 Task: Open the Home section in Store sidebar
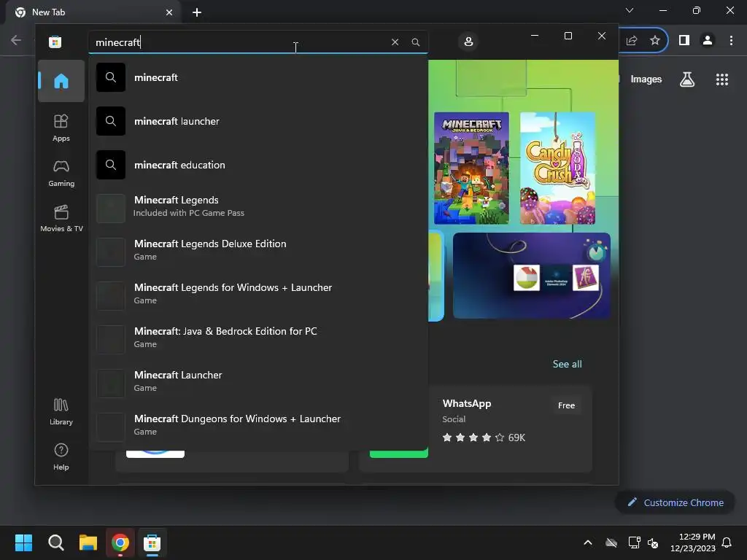(61, 81)
